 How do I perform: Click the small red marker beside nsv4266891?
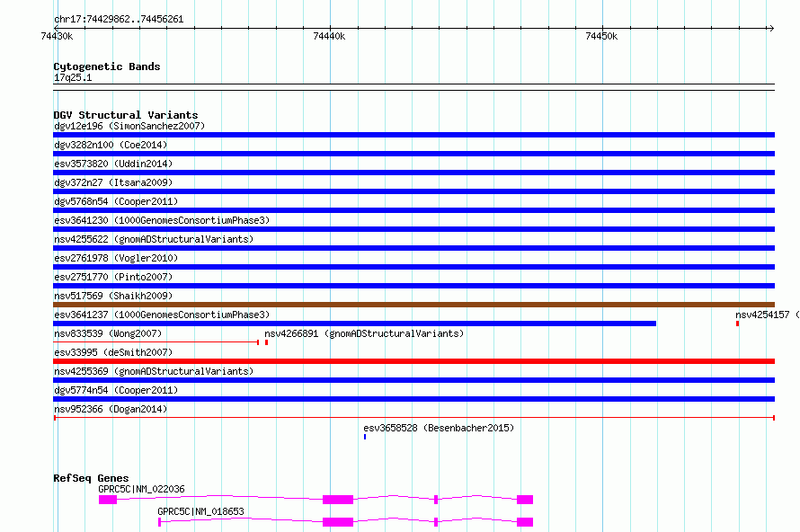266,342
